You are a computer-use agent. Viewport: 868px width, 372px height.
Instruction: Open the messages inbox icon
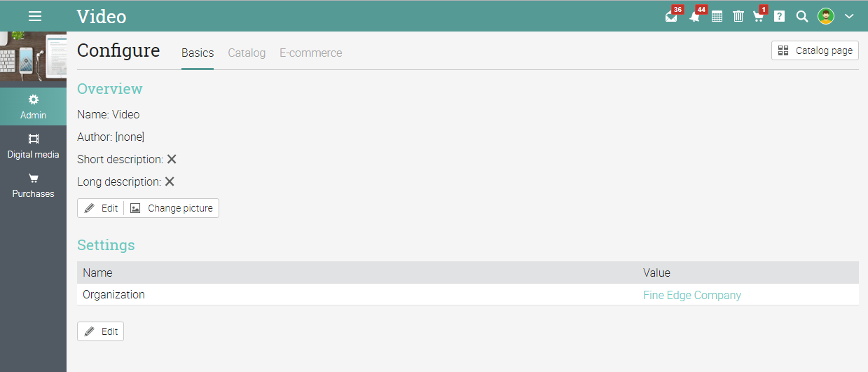point(671,16)
